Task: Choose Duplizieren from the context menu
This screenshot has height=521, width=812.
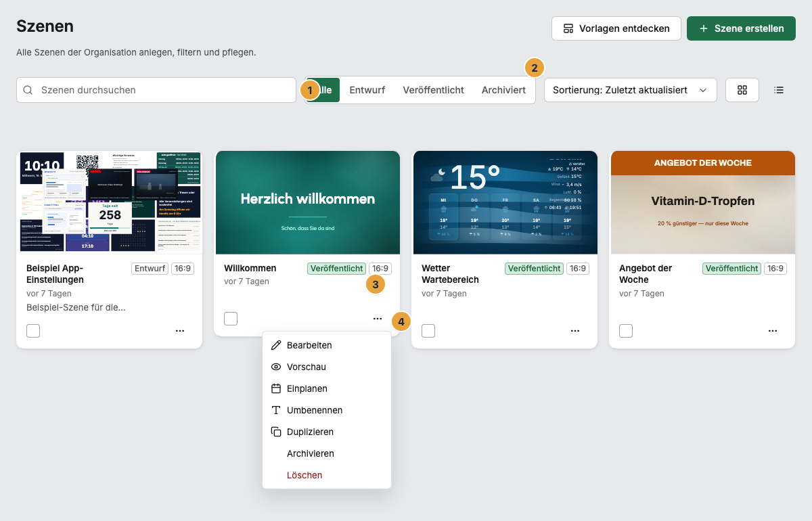Action: tap(327, 432)
